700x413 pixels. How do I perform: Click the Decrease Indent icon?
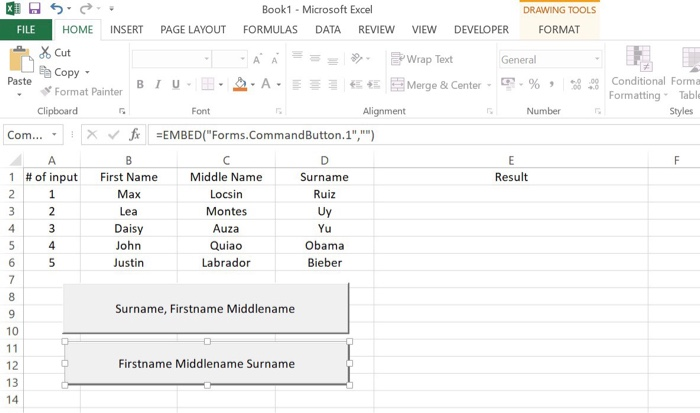(356, 84)
